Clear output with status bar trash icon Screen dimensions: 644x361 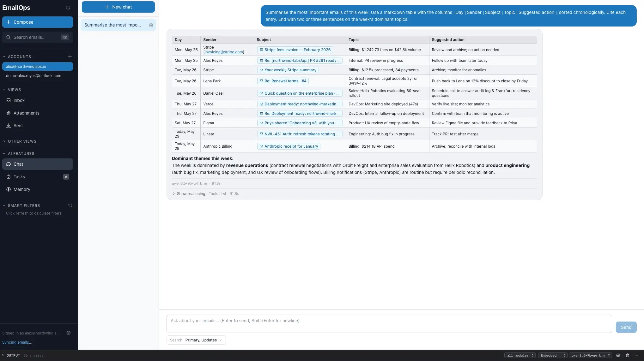[628, 355]
